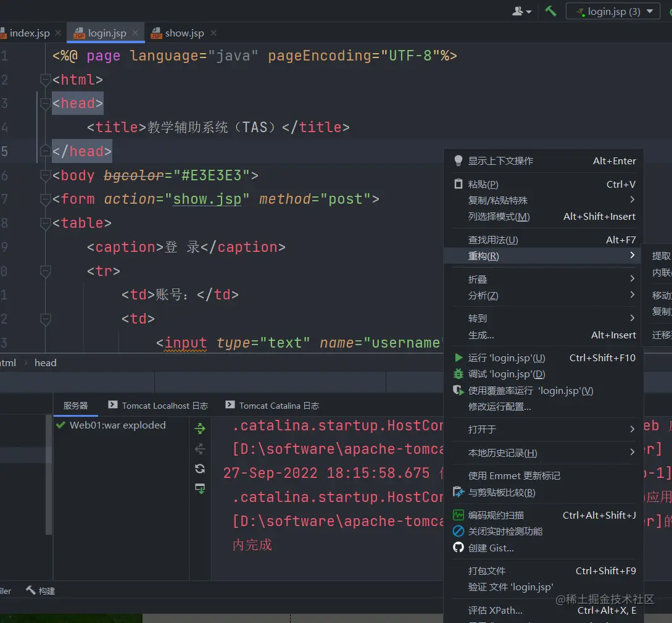Click the refresh deployment icon
The height and width of the screenshot is (623, 672).
tap(200, 469)
